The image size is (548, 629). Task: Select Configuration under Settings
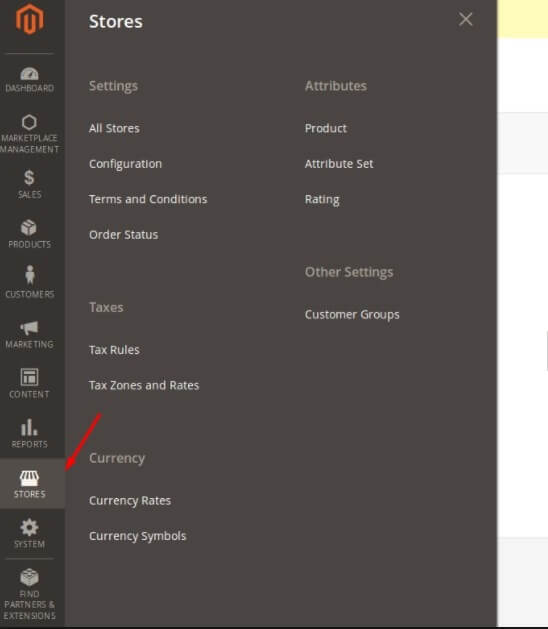126,164
